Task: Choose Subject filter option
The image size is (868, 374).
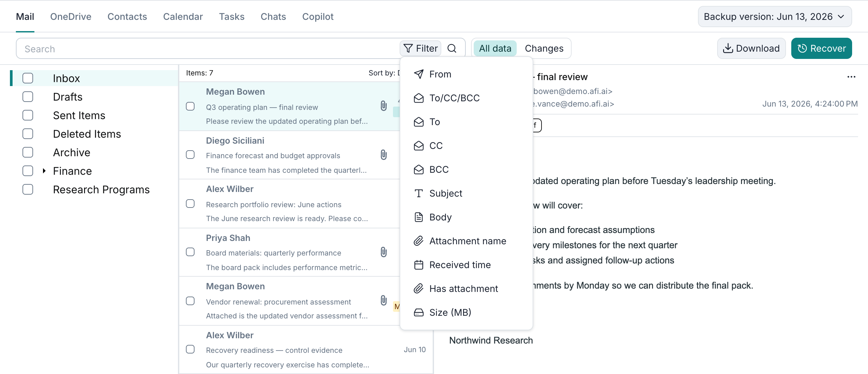Action: point(466,193)
